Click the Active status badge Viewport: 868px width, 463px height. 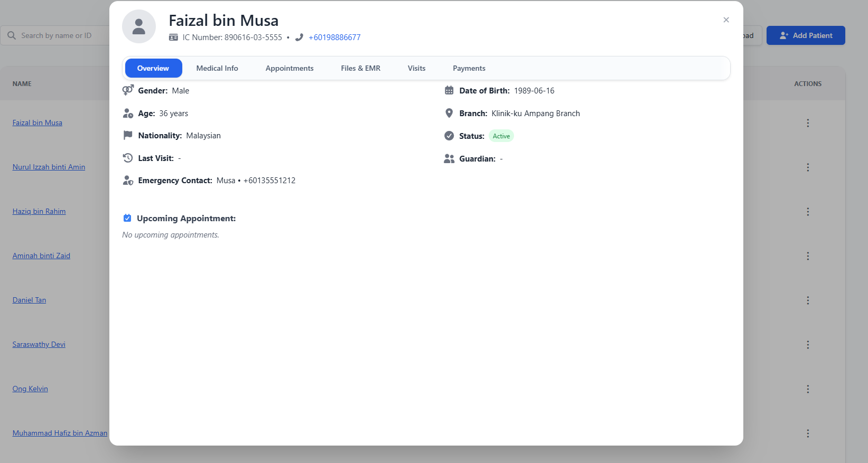tap(501, 136)
